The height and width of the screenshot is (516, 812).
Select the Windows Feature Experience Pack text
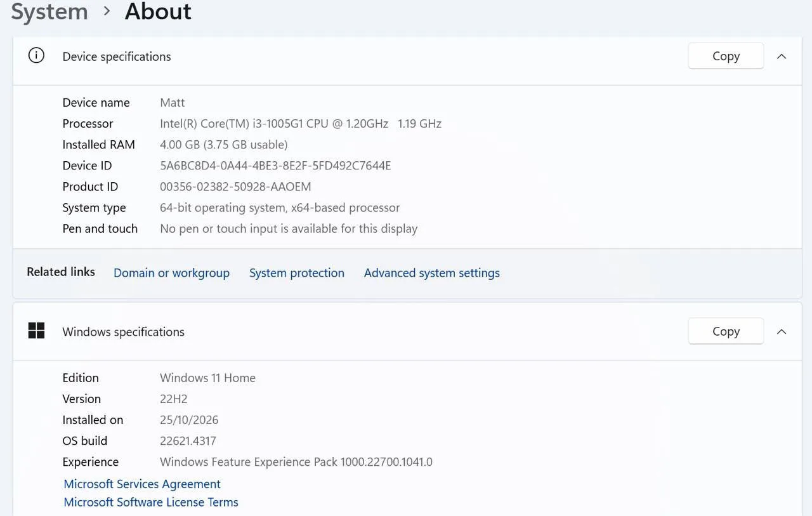pos(296,462)
